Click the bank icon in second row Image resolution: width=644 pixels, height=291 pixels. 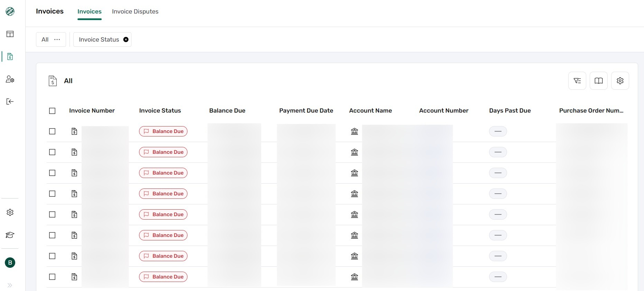355,152
